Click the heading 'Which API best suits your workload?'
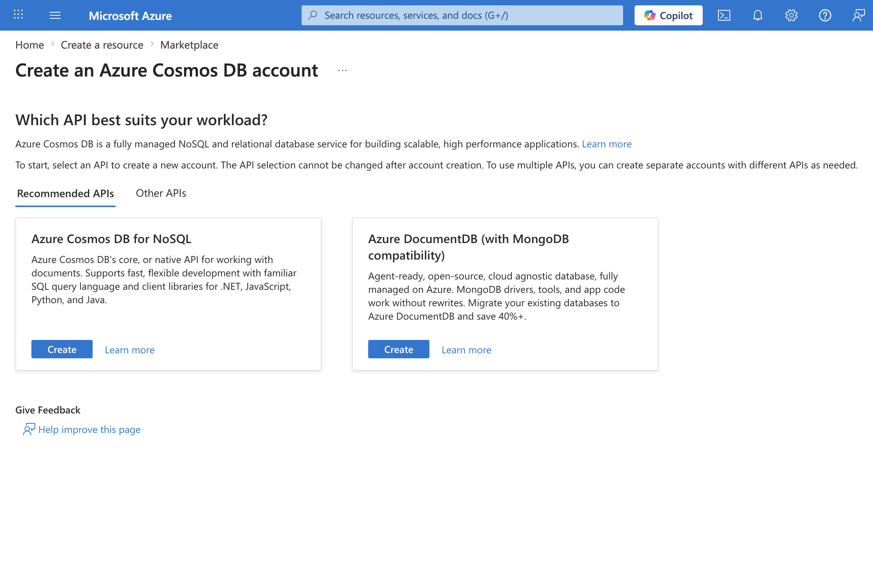The image size is (873, 588). [141, 120]
